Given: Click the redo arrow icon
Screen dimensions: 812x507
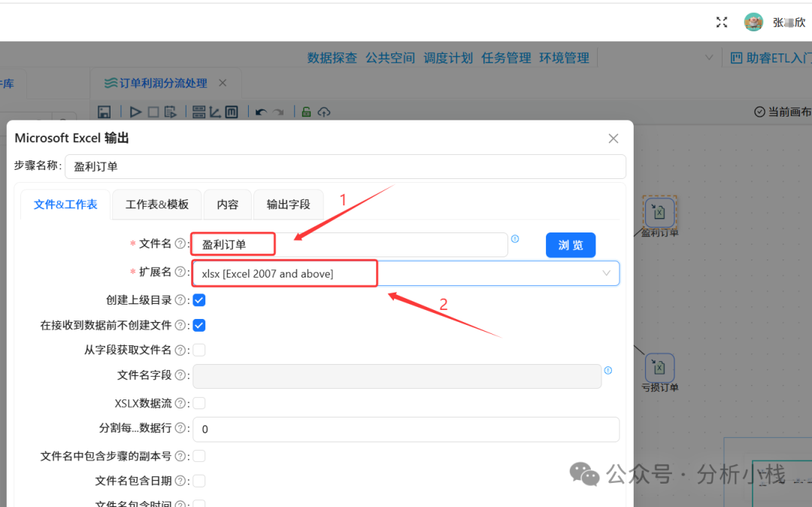Looking at the screenshot, I should pyautogui.click(x=279, y=112).
